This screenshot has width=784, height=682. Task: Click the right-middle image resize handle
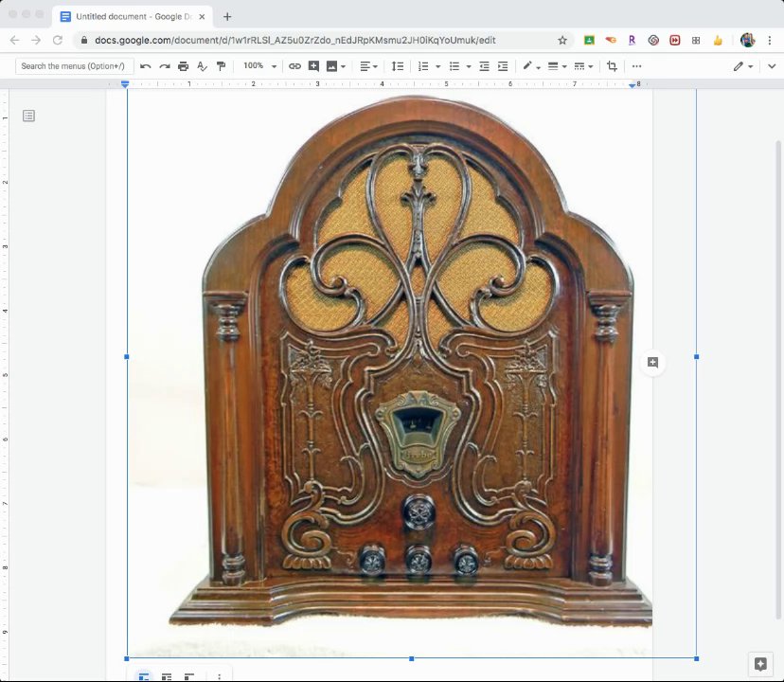tap(697, 357)
